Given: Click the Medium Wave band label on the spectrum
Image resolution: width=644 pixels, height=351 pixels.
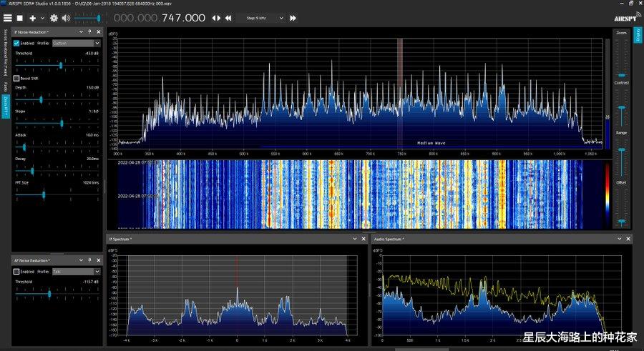Looking at the screenshot, I should [x=431, y=143].
